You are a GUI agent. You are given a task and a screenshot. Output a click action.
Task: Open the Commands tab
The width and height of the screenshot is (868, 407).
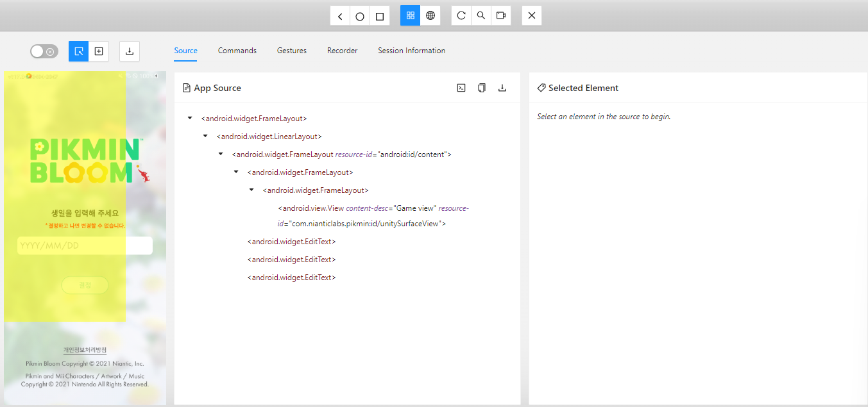237,51
